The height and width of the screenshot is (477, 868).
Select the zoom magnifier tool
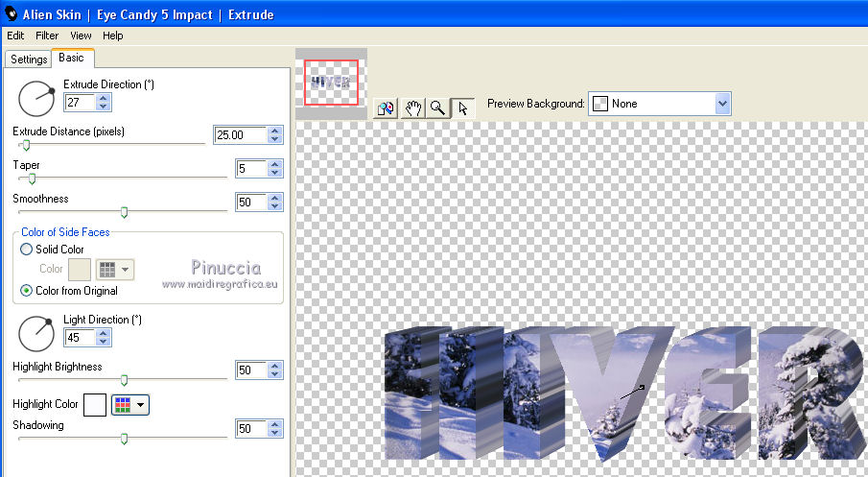437,108
